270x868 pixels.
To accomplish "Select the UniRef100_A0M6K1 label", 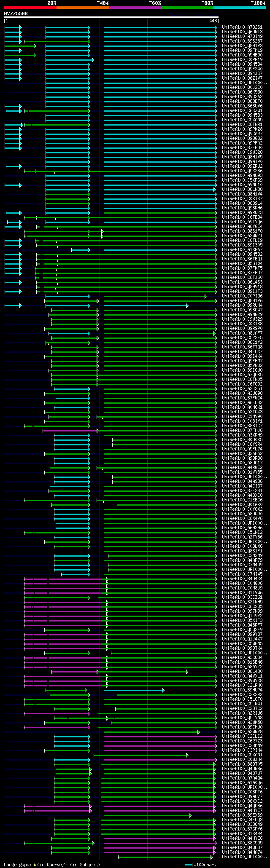I will coord(242,407).
